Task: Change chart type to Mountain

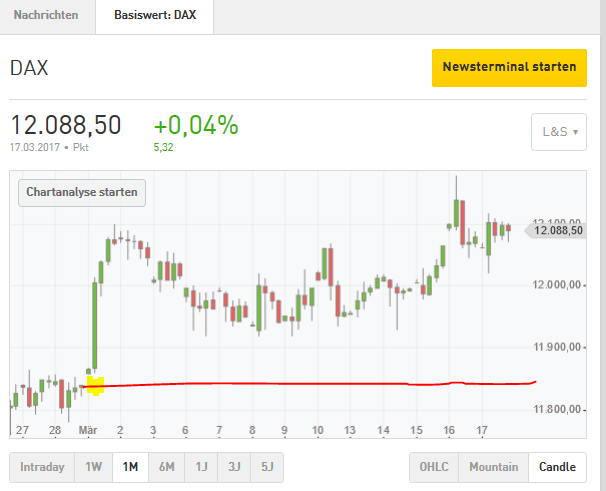Action: 494,467
